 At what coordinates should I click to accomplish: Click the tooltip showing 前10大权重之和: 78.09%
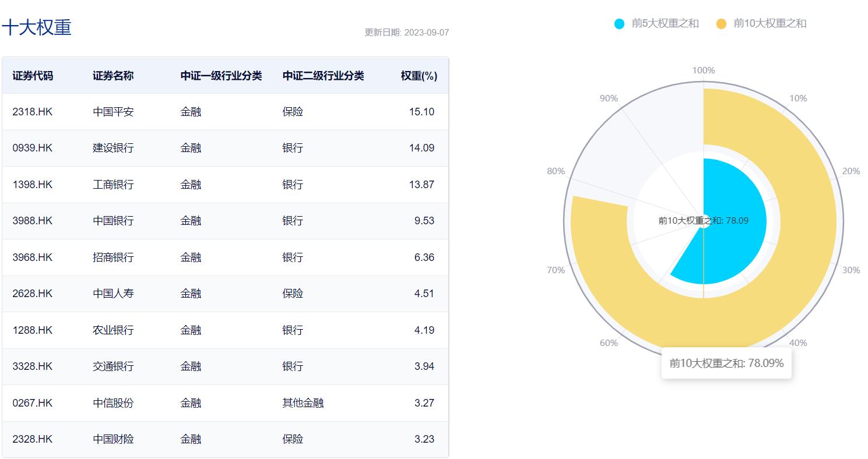[726, 363]
